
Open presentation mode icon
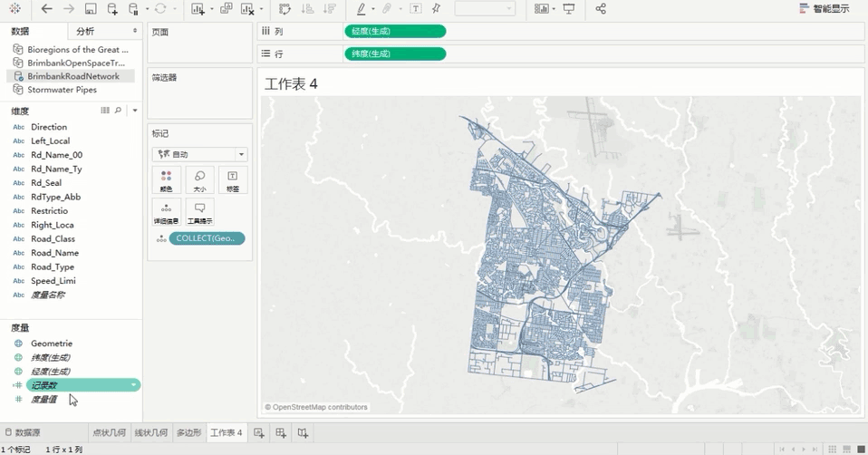coord(569,9)
